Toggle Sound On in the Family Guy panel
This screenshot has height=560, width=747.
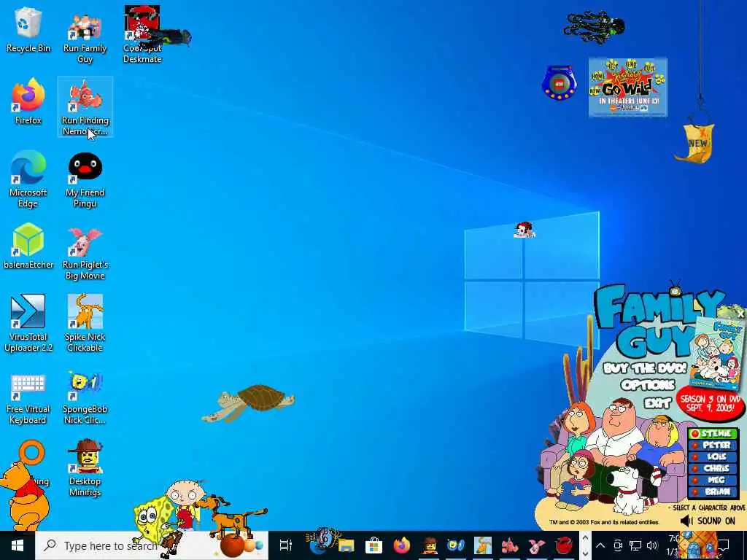[708, 521]
